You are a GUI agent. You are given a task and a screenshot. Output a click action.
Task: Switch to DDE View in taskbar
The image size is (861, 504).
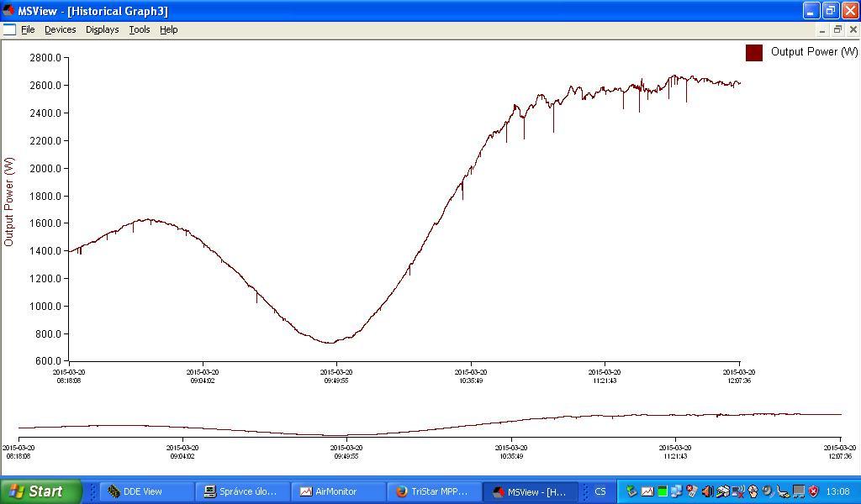(x=141, y=491)
